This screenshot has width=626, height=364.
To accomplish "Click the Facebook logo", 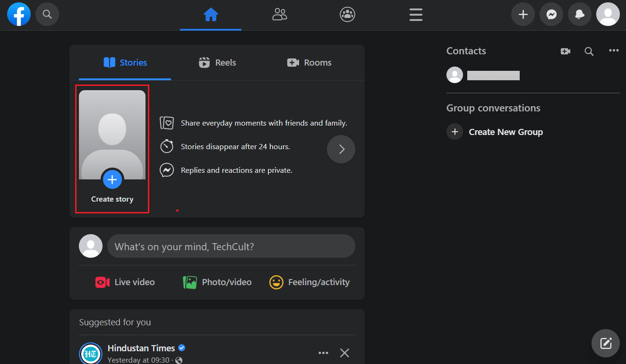I will coord(19,14).
